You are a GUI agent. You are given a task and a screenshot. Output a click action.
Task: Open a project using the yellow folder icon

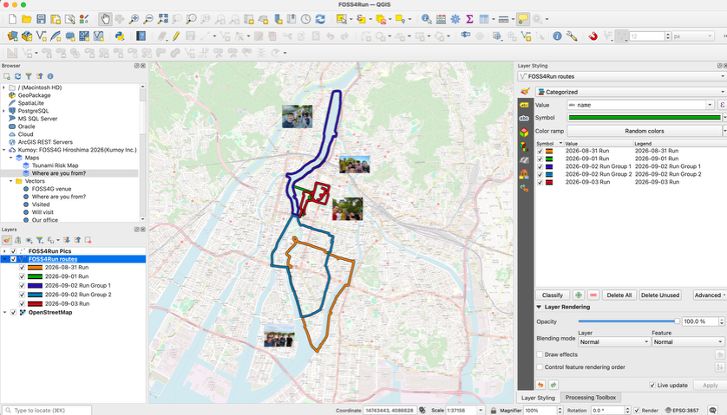(x=26, y=19)
